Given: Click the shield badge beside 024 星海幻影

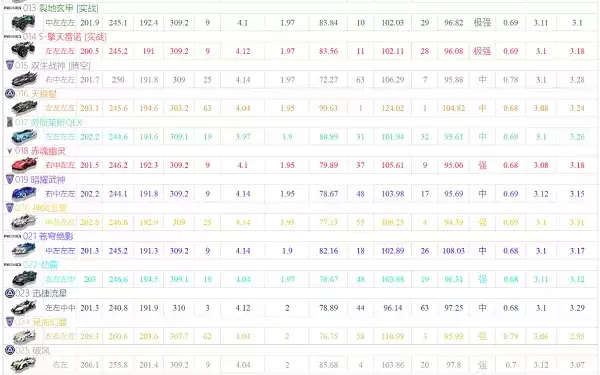Looking at the screenshot, I should click(x=10, y=322).
